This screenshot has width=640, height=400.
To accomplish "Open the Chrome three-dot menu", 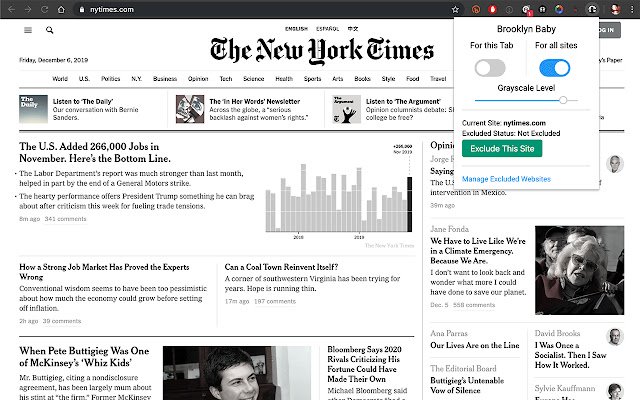I will [x=632, y=9].
